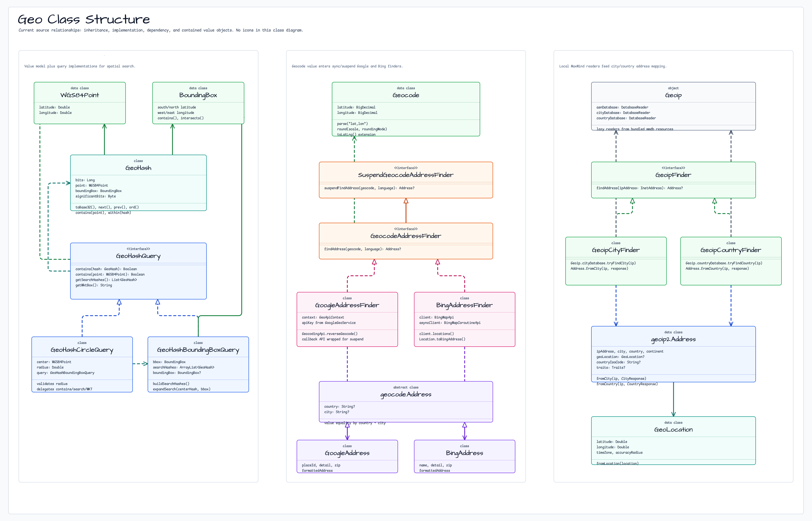Select the GeoipFinder interface title
The width and height of the screenshot is (812, 521).
(x=673, y=175)
